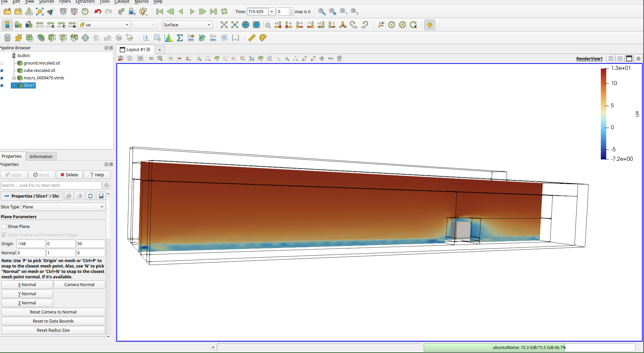
Task: Open the Edit Color Map icon
Action: point(18,25)
